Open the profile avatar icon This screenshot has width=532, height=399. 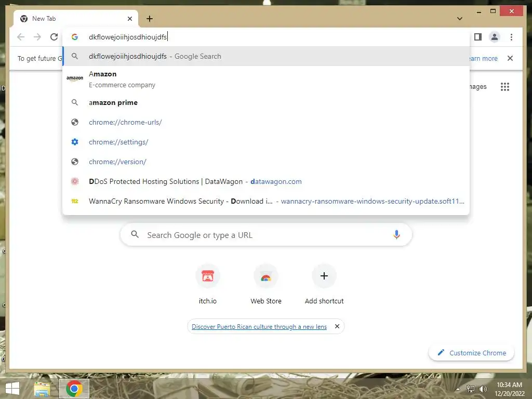click(x=495, y=37)
